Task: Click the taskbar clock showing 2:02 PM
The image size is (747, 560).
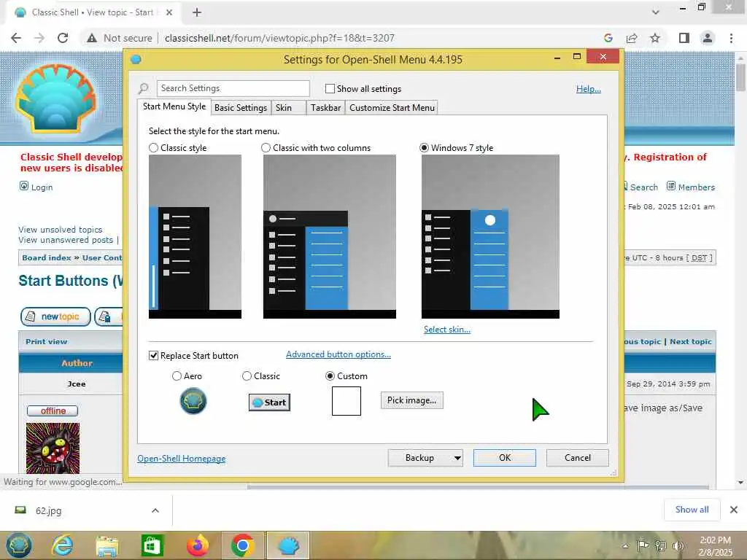Action: point(715,546)
